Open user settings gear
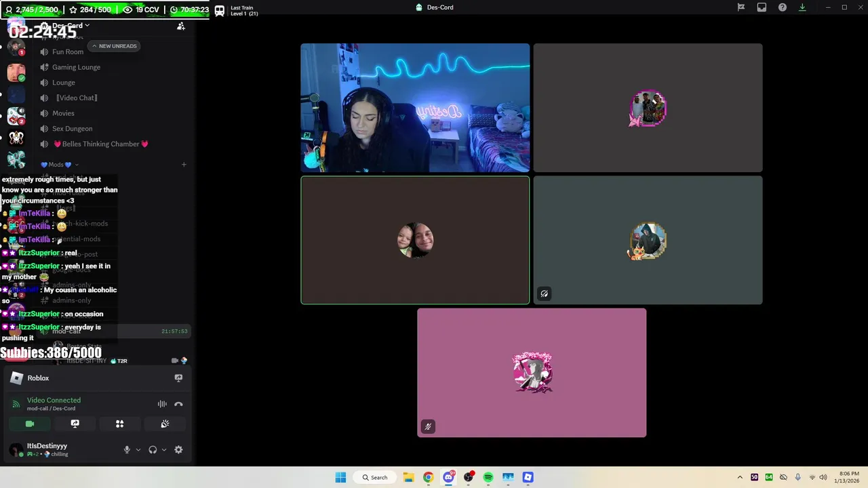 pyautogui.click(x=178, y=449)
